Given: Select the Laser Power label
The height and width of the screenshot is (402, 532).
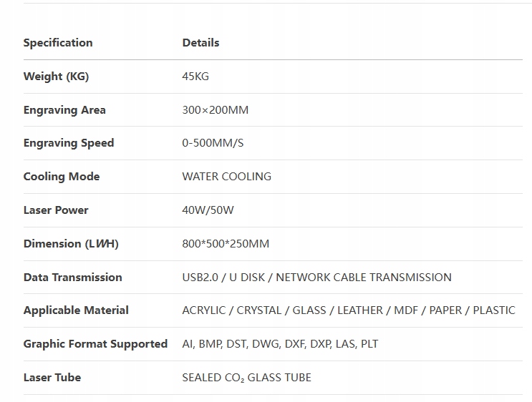Looking at the screenshot, I should coord(56,210).
